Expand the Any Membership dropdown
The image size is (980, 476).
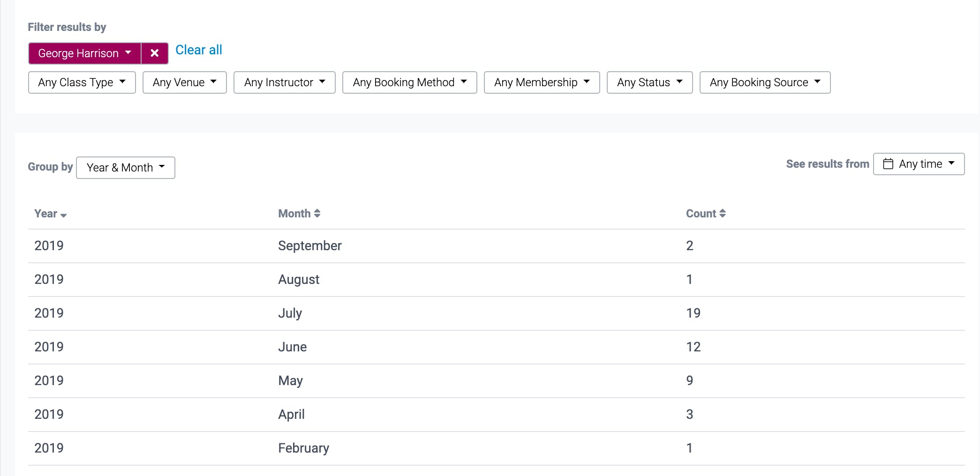coord(542,82)
